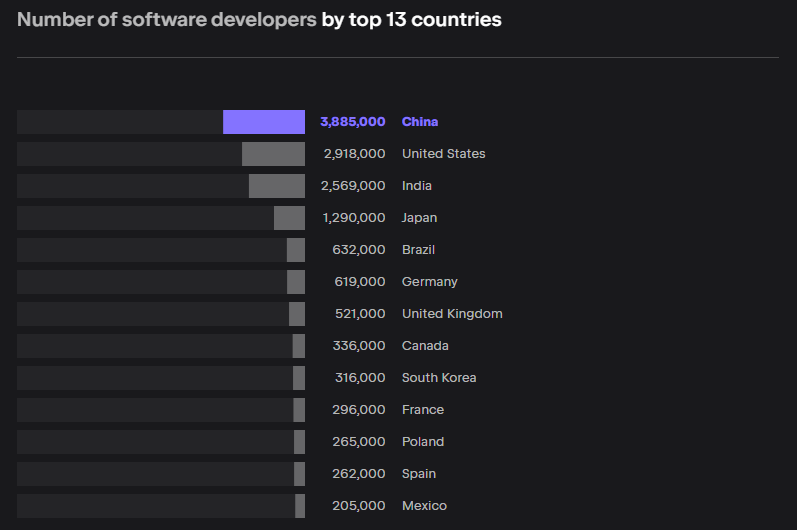The image size is (797, 530).
Task: Select the Canada country label
Action: point(425,346)
